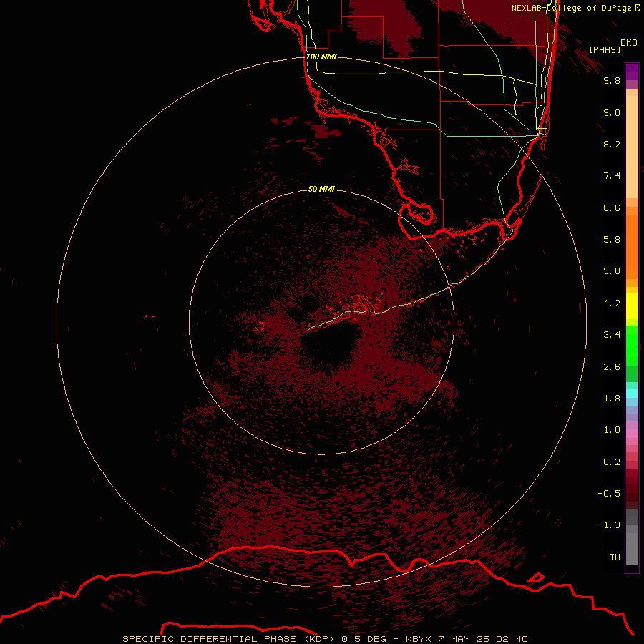Click the KBYX station identifier in footer

coord(419,639)
